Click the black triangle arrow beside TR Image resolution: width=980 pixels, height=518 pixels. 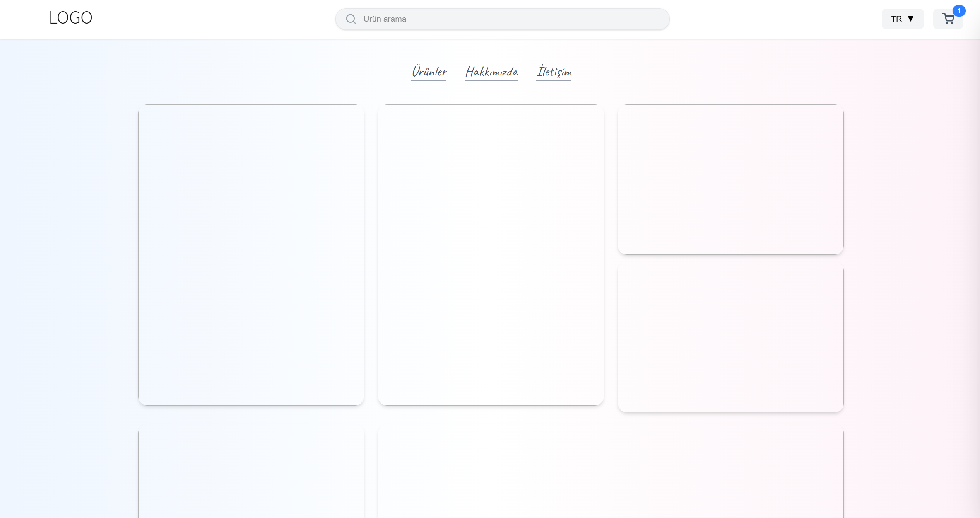pyautogui.click(x=911, y=19)
